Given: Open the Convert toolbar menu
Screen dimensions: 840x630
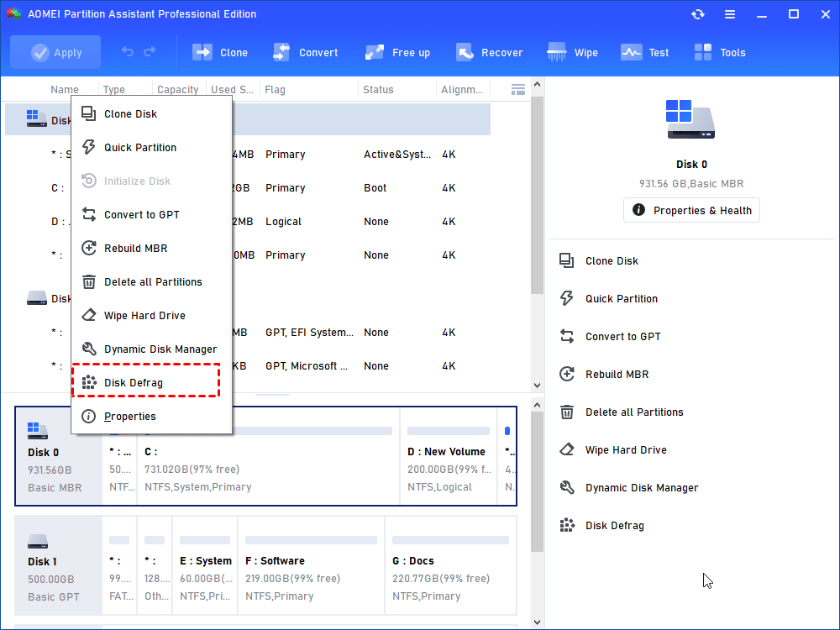Looking at the screenshot, I should [306, 52].
